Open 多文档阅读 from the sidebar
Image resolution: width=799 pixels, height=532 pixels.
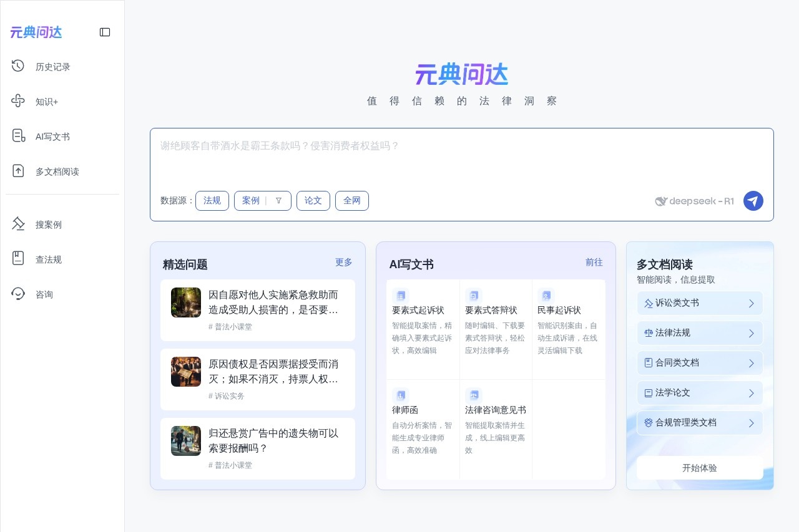18,171
